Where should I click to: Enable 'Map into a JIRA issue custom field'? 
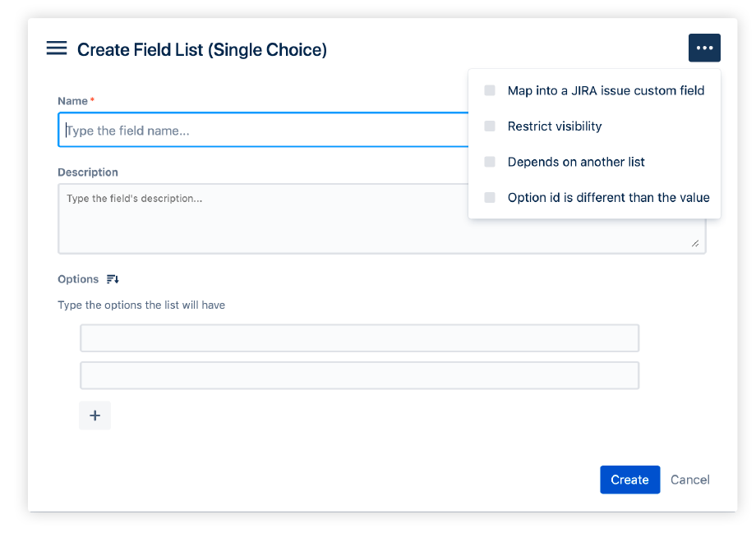[490, 90]
